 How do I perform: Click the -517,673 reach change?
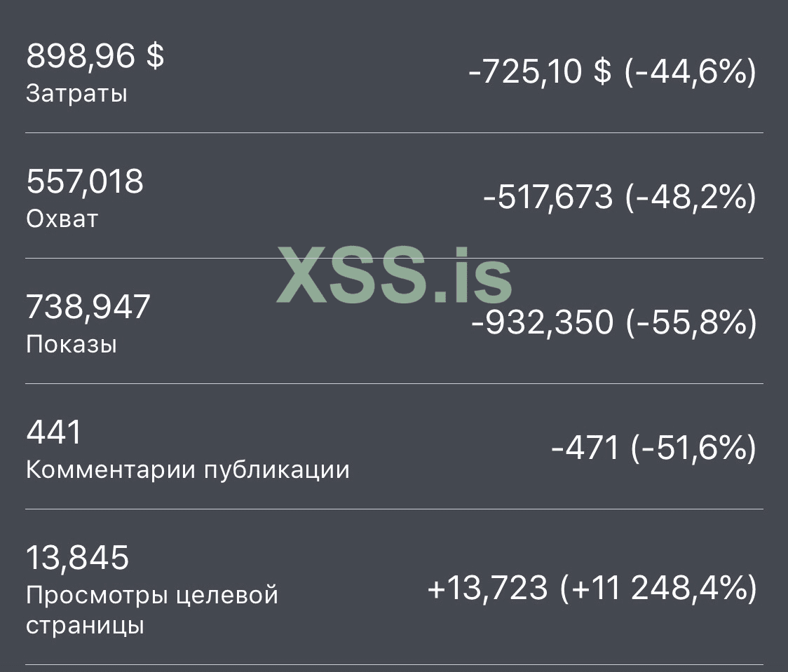[548, 198]
